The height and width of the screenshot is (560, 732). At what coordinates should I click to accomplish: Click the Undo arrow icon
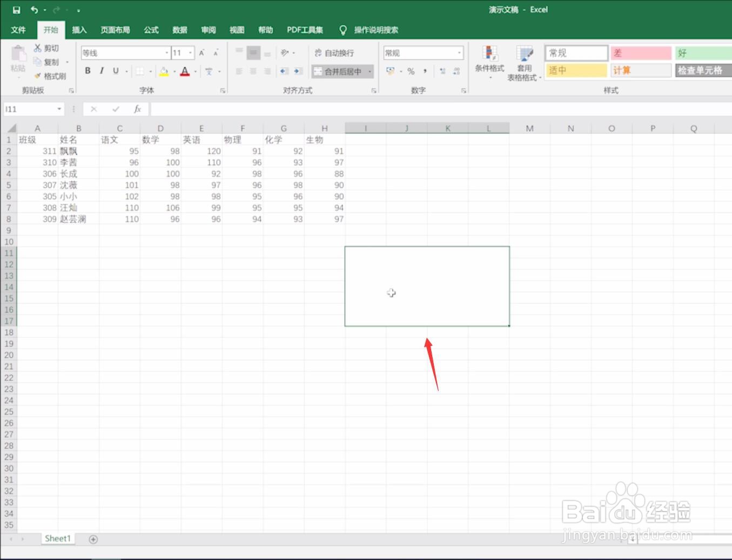35,10
